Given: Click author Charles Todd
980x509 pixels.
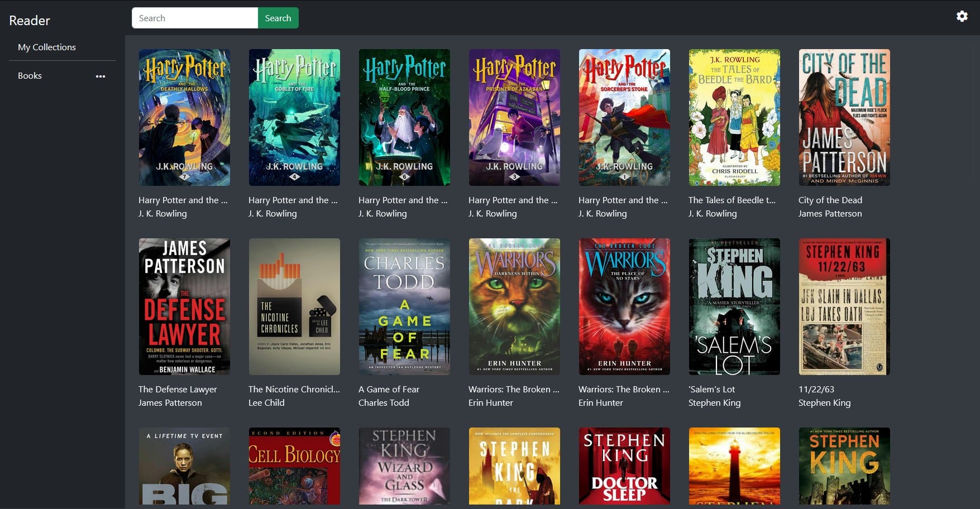Looking at the screenshot, I should click(384, 402).
